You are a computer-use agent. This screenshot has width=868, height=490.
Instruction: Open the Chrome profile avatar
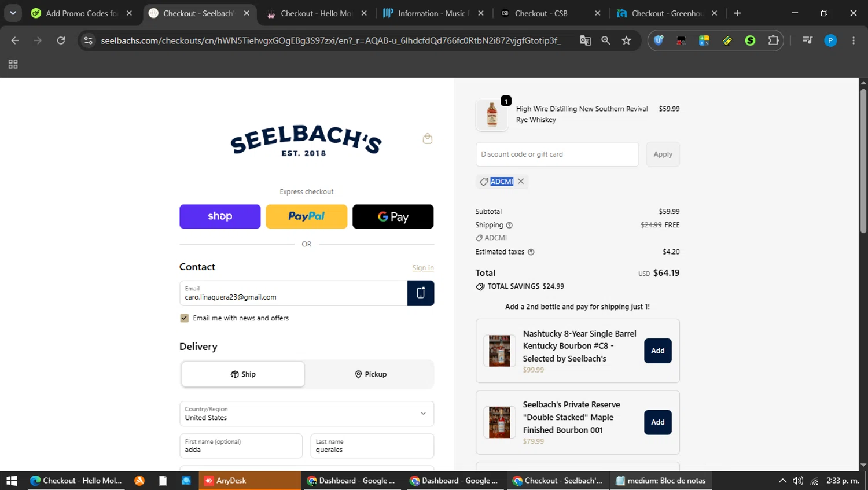[830, 40]
